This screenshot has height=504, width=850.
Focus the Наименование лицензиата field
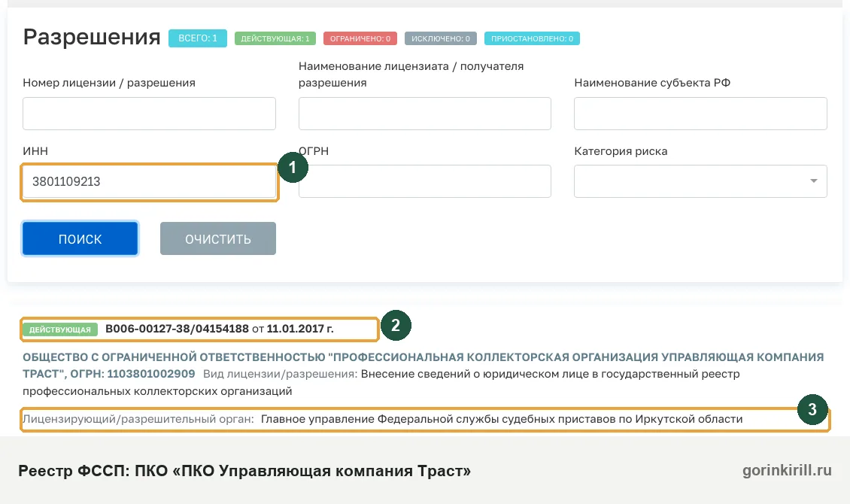tap(424, 114)
